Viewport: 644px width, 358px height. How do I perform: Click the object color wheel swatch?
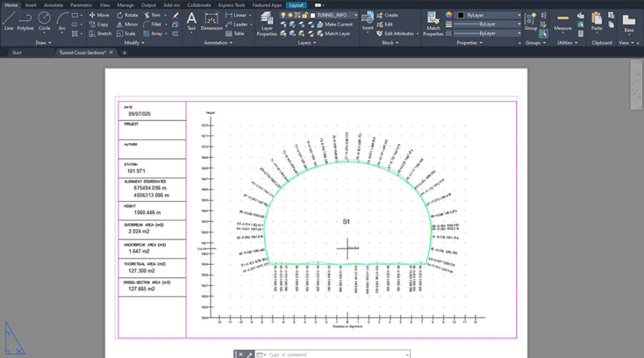click(449, 14)
